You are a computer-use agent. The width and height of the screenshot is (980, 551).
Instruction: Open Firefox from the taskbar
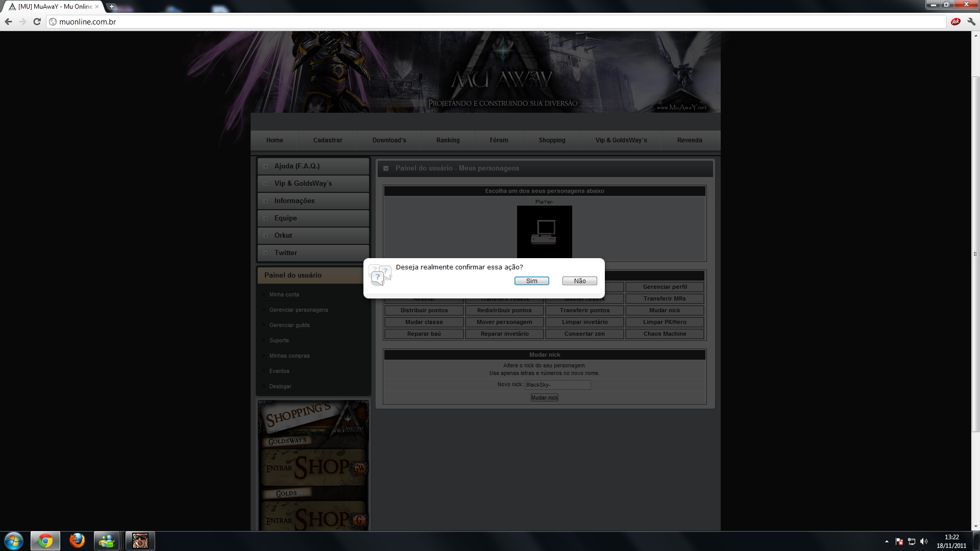click(x=77, y=540)
